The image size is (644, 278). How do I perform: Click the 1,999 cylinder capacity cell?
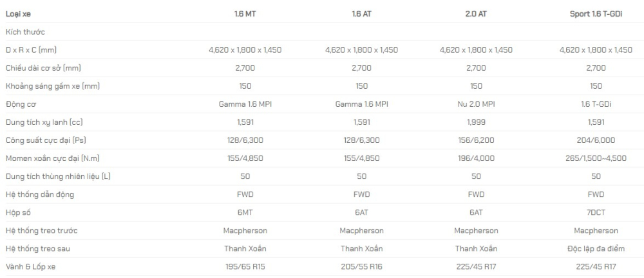coord(476,122)
